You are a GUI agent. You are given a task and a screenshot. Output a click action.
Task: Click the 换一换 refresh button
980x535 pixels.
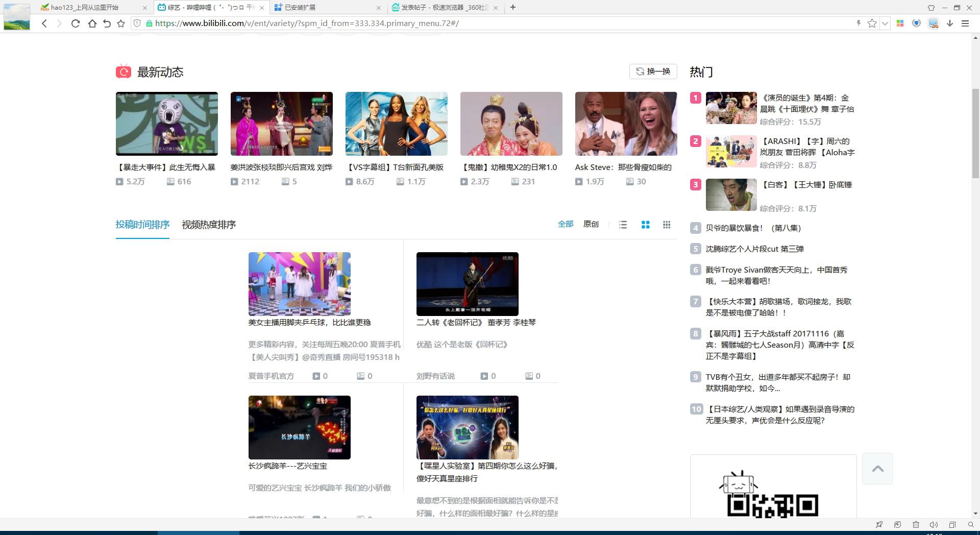(x=653, y=71)
